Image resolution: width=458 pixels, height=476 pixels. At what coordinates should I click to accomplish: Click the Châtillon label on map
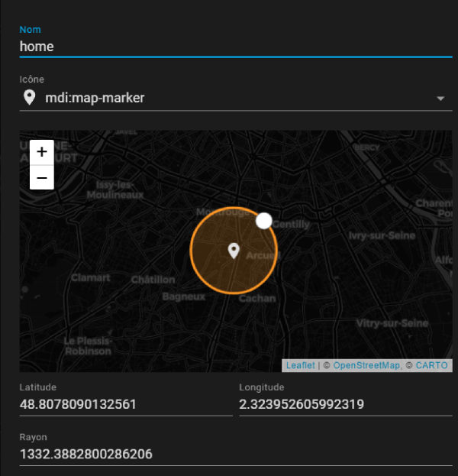click(x=153, y=280)
